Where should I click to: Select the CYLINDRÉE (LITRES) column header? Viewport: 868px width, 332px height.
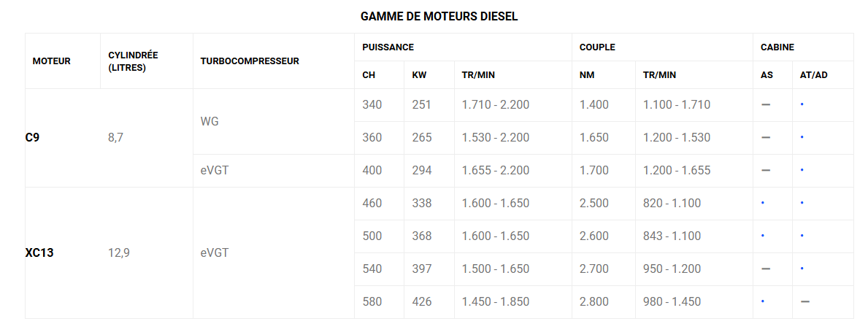133,61
